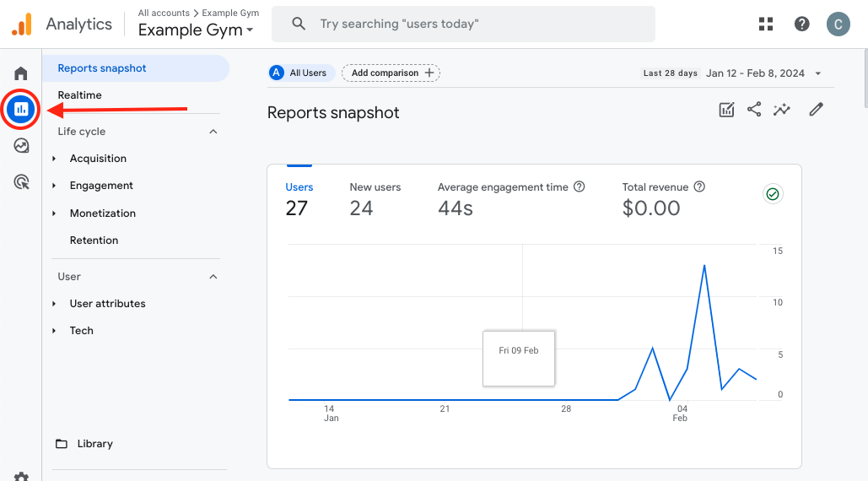
Task: Click the search field 'Try searching users today'
Action: (463, 24)
